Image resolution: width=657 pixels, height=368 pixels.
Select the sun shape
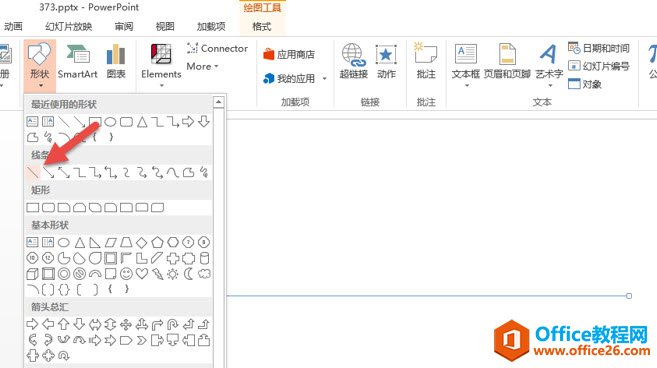(173, 274)
